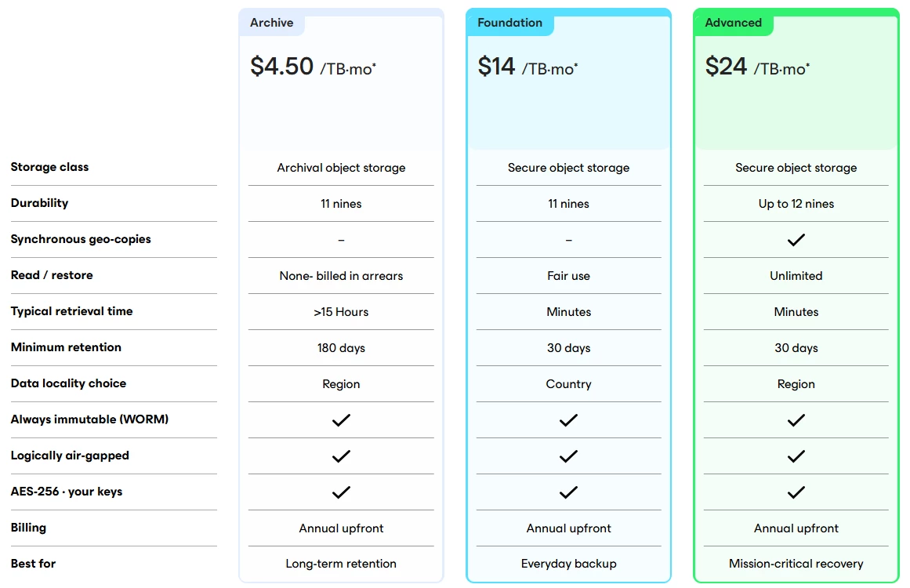The height and width of the screenshot is (588, 910).
Task: Click Archive AES-256 checkmark
Action: [341, 492]
